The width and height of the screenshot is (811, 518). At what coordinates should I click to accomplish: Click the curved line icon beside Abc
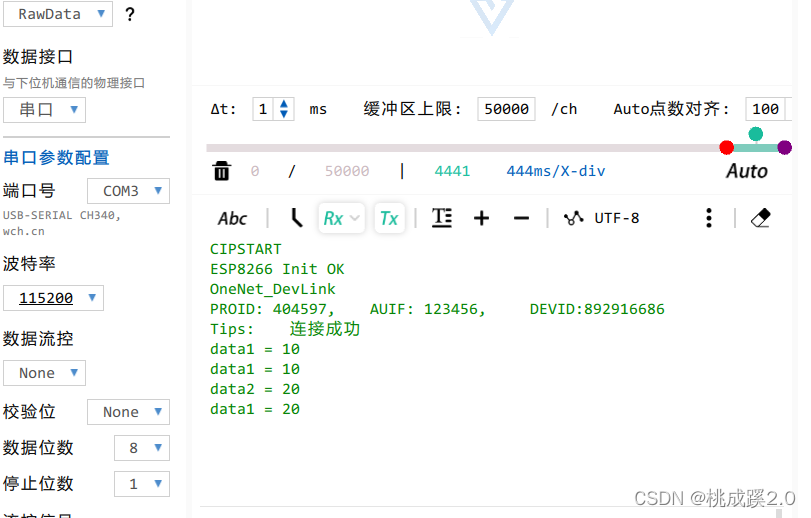click(296, 218)
